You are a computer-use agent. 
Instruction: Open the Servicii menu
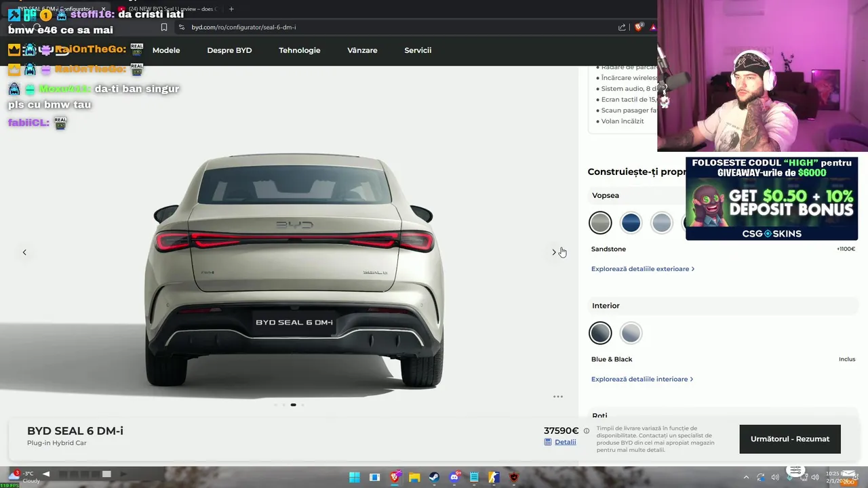[418, 50]
